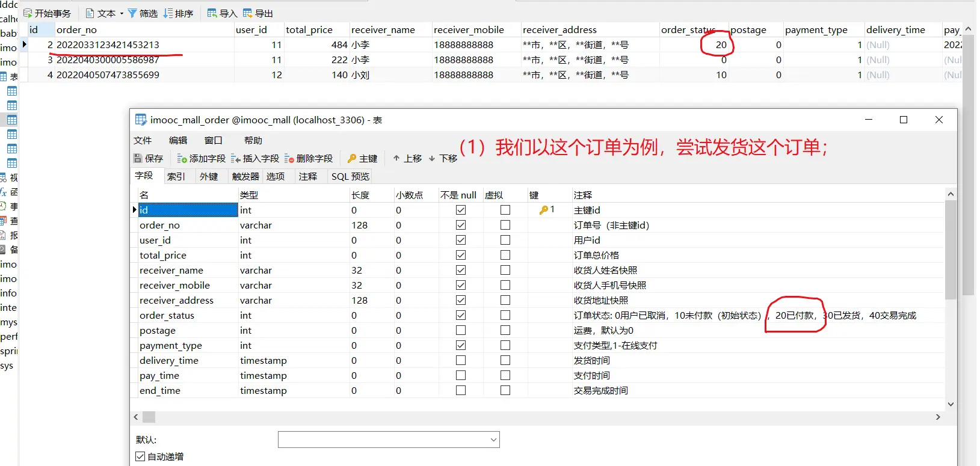Toggle the virtual checkbox for order_status field
This screenshot has width=980, height=466.
click(x=505, y=315)
